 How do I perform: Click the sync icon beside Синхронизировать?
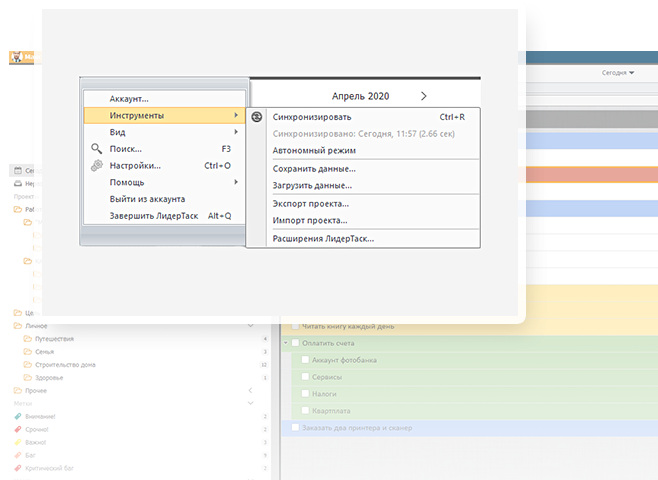[x=257, y=117]
